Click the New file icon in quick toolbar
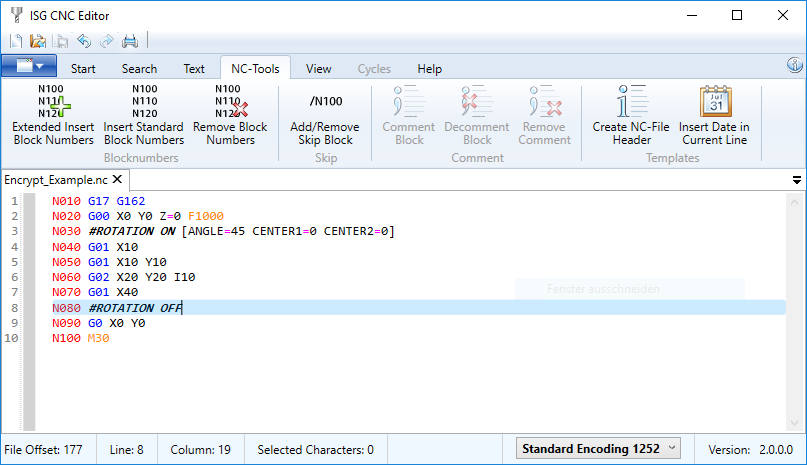This screenshot has width=807, height=465. 16,41
